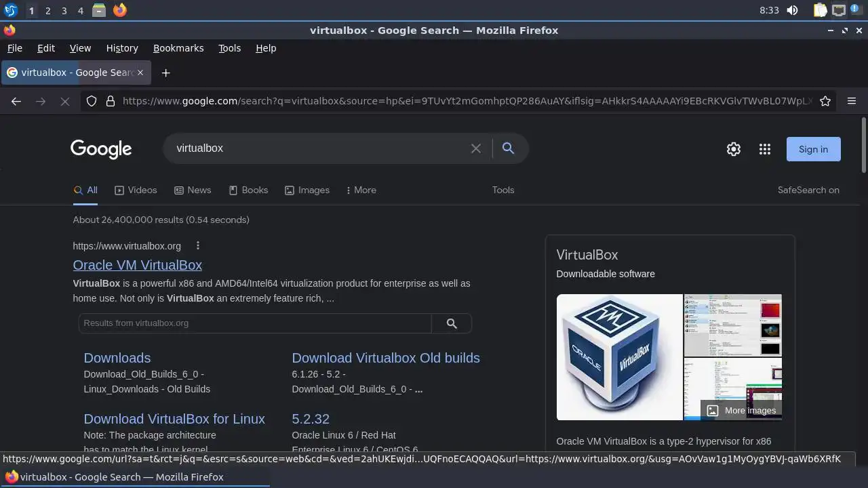
Task: Launch Firefox from the top panel
Action: (x=119, y=10)
